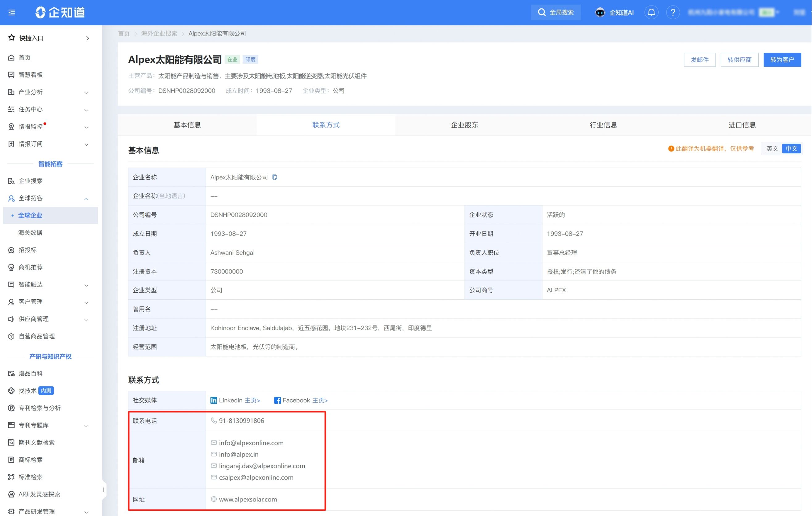The height and width of the screenshot is (516, 812).
Task: Open notifications bell icon
Action: point(651,12)
